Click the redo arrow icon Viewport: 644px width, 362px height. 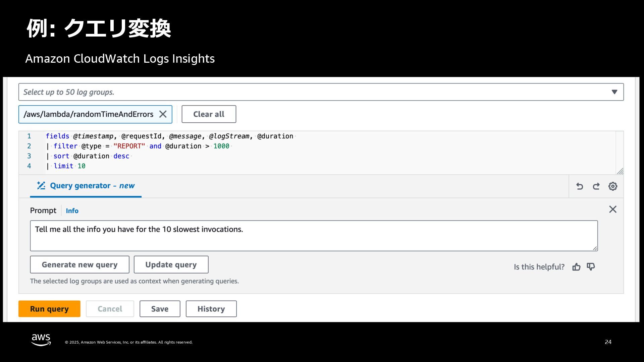pyautogui.click(x=596, y=186)
